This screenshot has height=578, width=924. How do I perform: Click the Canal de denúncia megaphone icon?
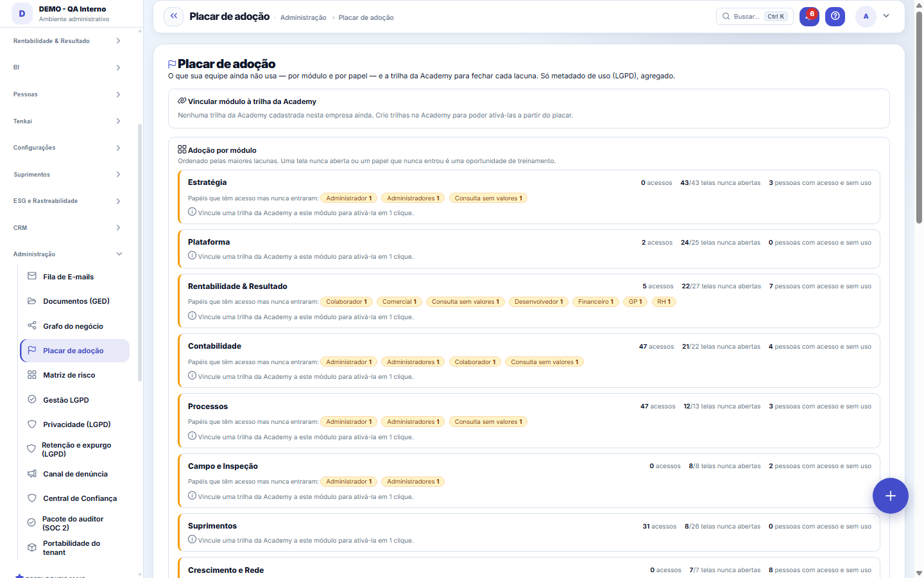[32, 474]
